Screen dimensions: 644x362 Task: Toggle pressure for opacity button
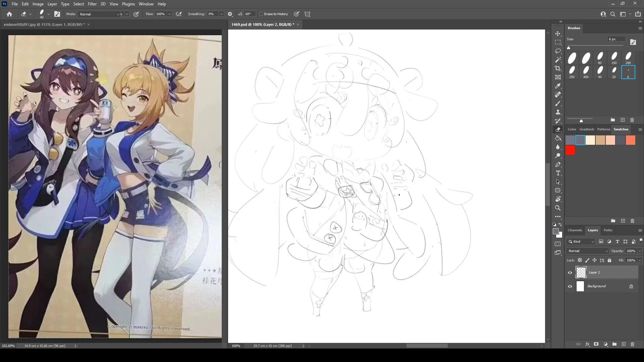pos(136,14)
